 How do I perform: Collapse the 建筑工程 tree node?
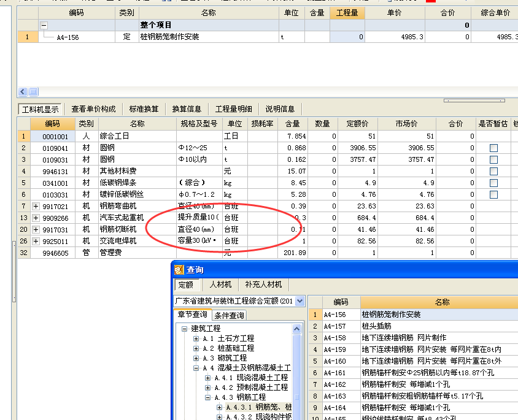tap(184, 329)
